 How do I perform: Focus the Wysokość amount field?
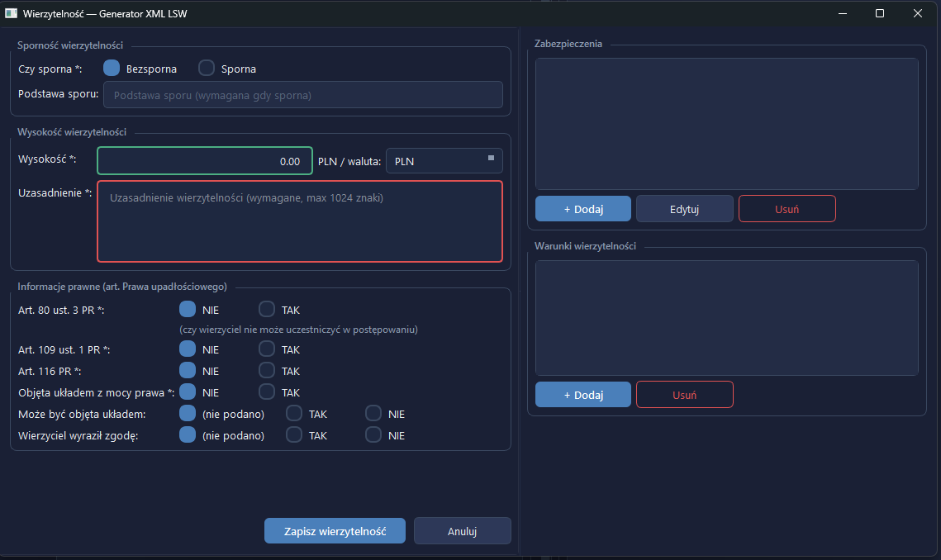(205, 161)
